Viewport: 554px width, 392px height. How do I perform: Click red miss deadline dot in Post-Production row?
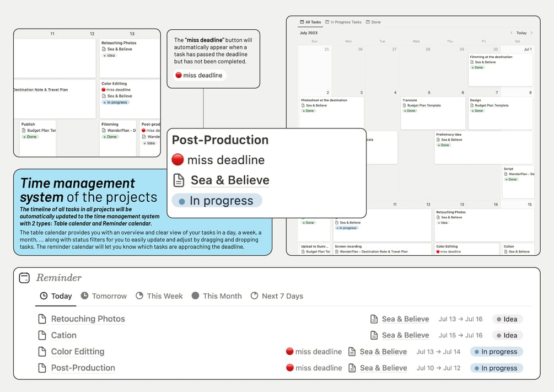(290, 368)
